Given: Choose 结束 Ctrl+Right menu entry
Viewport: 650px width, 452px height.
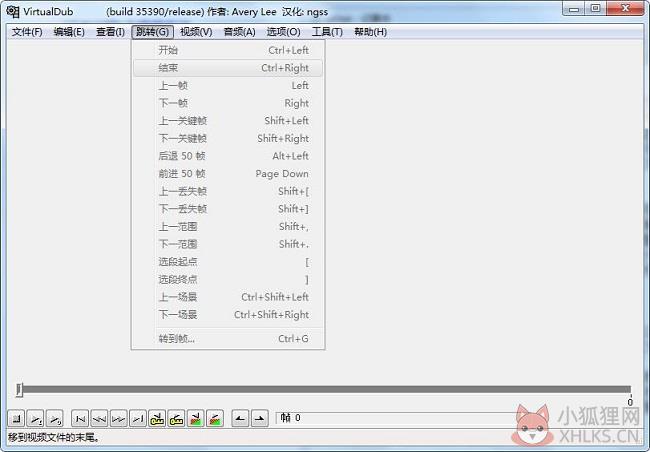Looking at the screenshot, I should click(x=228, y=68).
